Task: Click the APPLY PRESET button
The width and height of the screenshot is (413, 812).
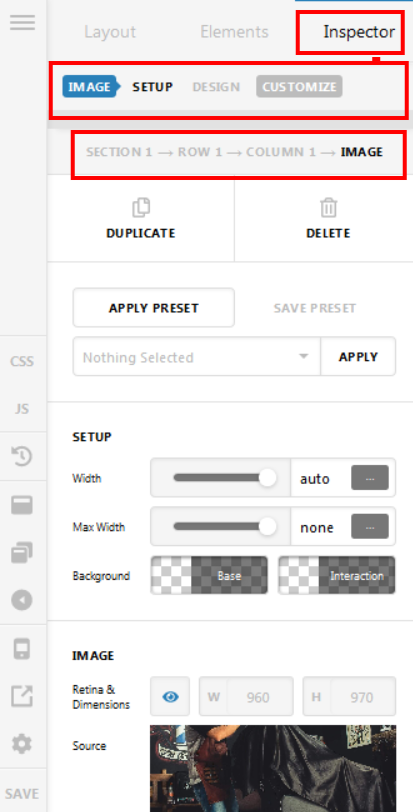Action: (154, 308)
